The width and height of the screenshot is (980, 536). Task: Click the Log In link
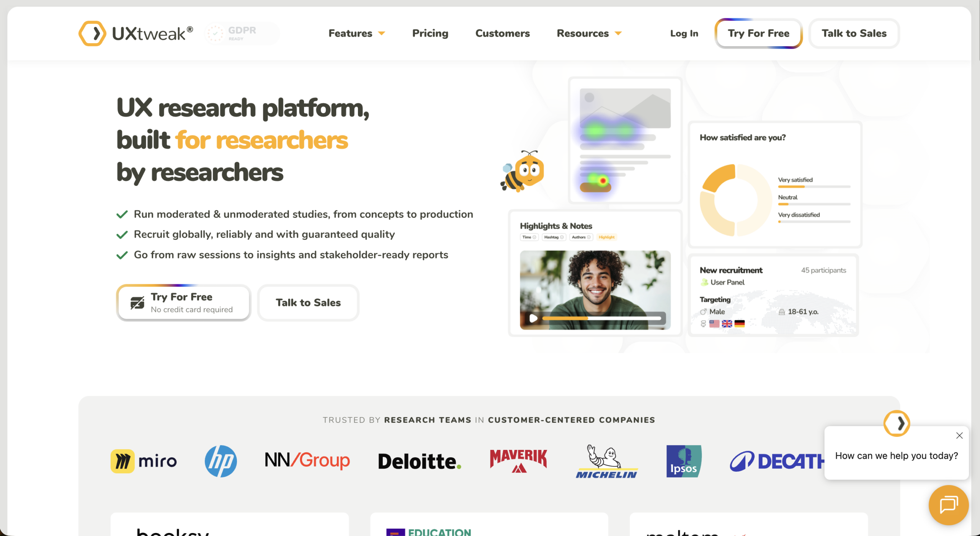coord(684,33)
